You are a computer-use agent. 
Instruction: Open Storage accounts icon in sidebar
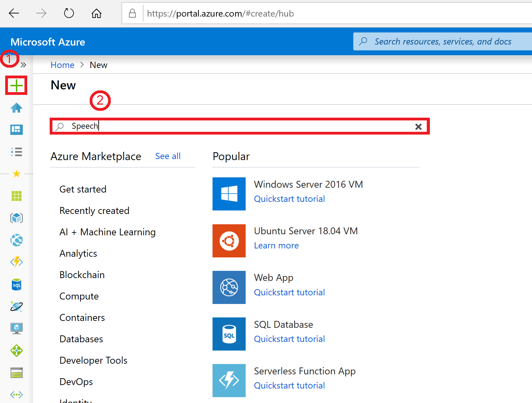[x=16, y=373]
